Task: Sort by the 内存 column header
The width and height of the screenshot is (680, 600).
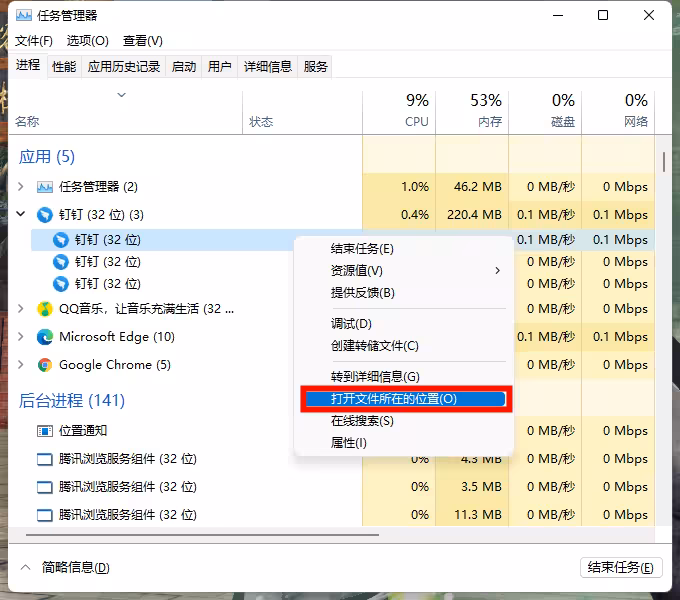Action: (472, 111)
